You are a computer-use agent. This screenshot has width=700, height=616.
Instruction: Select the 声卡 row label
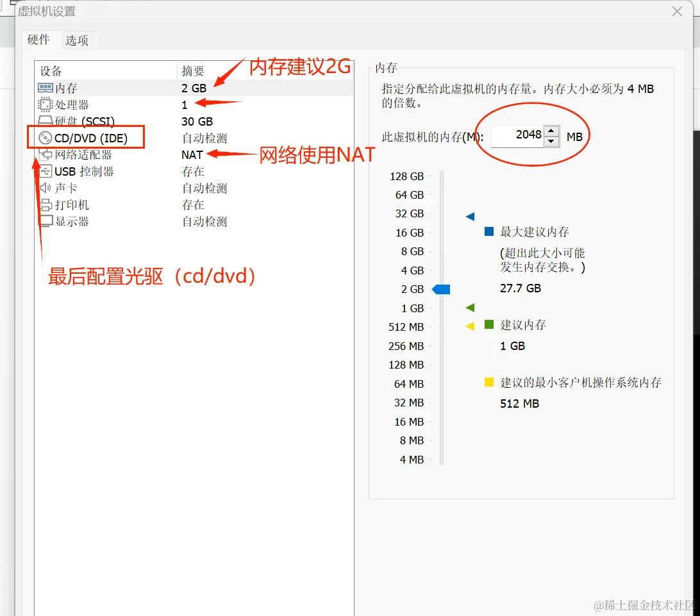pyautogui.click(x=66, y=188)
